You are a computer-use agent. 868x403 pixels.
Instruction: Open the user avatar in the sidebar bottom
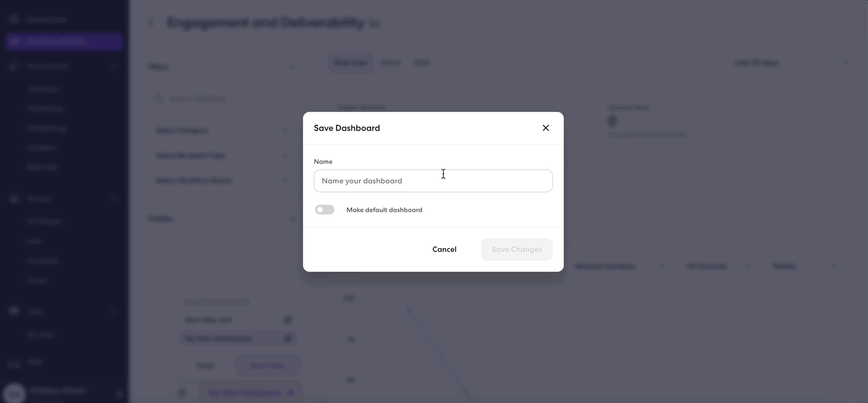14,393
